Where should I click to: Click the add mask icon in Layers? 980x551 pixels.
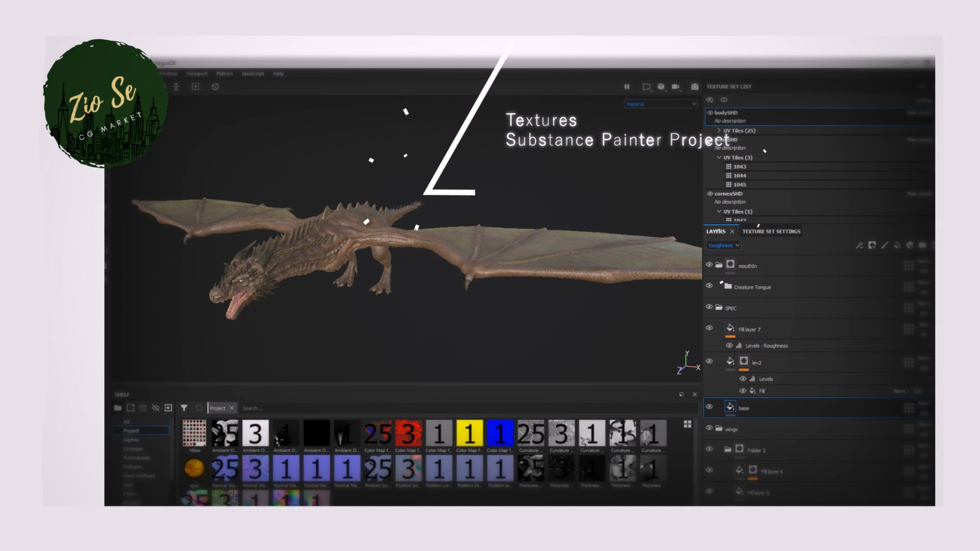[872, 245]
